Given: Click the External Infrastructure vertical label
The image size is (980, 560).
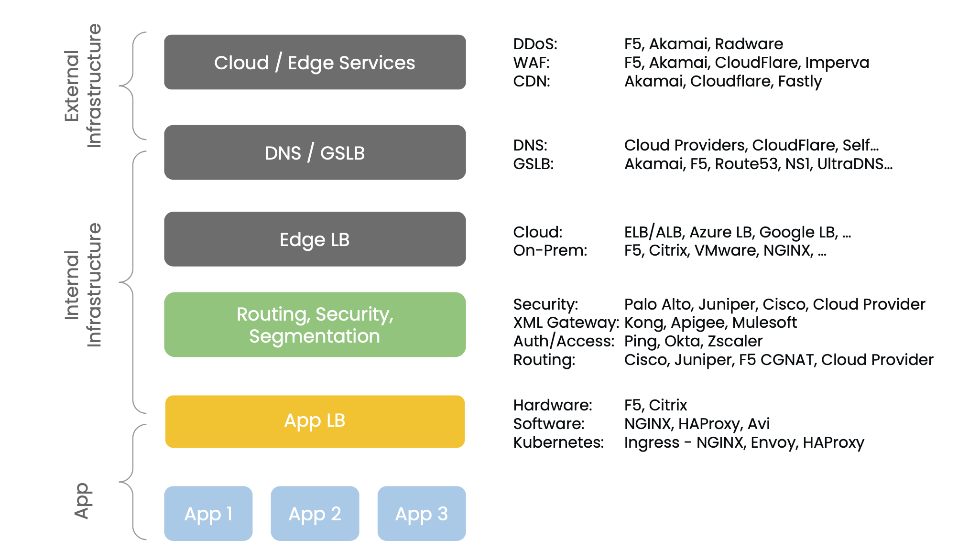Looking at the screenshot, I should [x=83, y=86].
